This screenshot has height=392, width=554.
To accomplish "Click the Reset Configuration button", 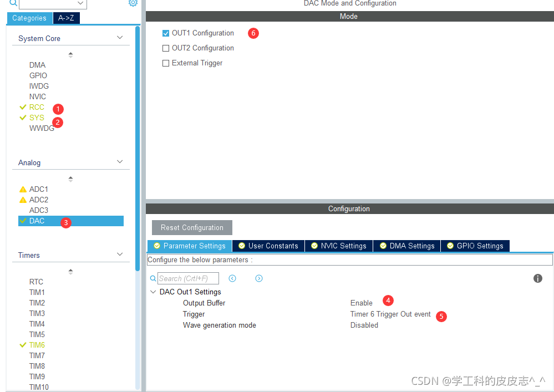I will click(x=192, y=228).
